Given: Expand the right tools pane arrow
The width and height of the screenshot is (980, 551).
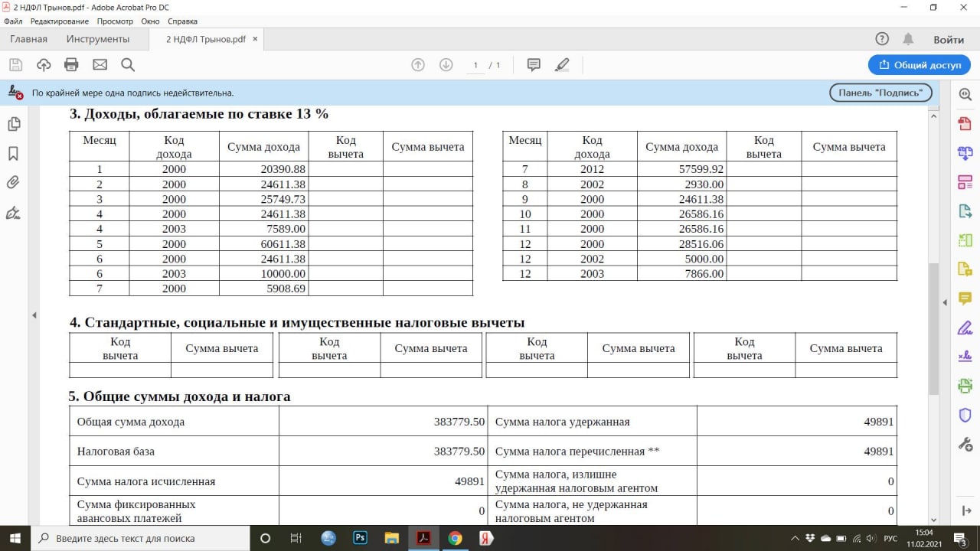Looking at the screenshot, I should click(944, 302).
